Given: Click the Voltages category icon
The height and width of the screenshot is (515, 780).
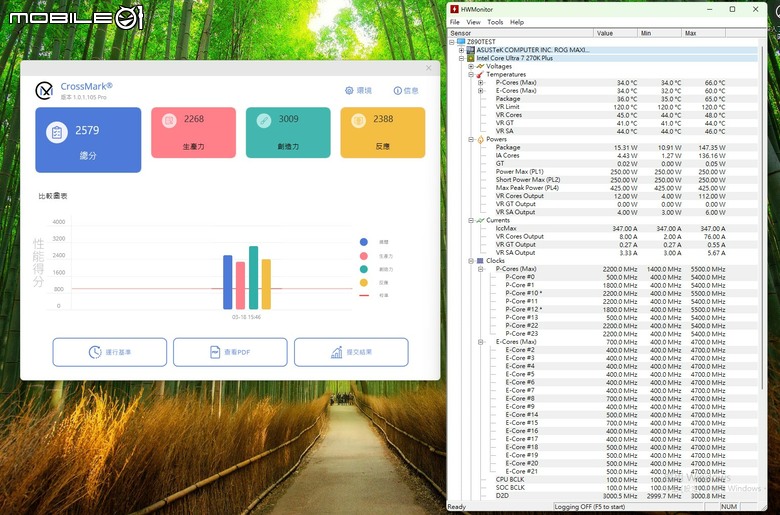Looking at the screenshot, I should coord(480,66).
